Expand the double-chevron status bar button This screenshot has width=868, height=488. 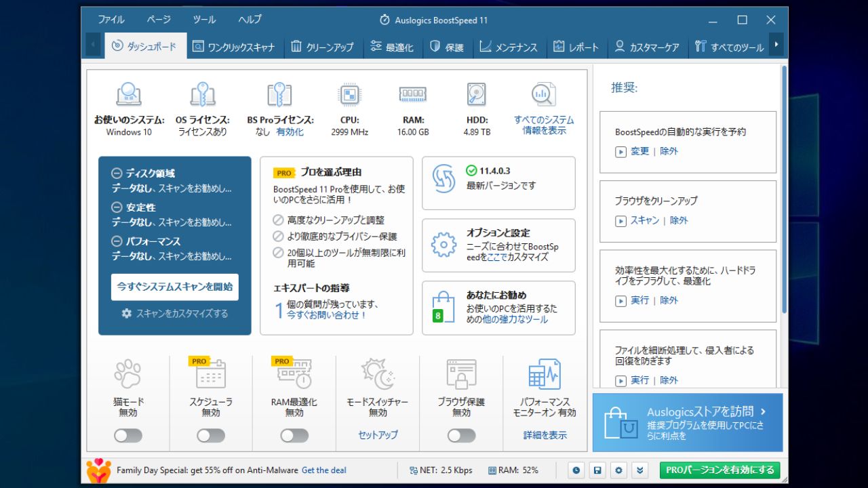click(639, 470)
